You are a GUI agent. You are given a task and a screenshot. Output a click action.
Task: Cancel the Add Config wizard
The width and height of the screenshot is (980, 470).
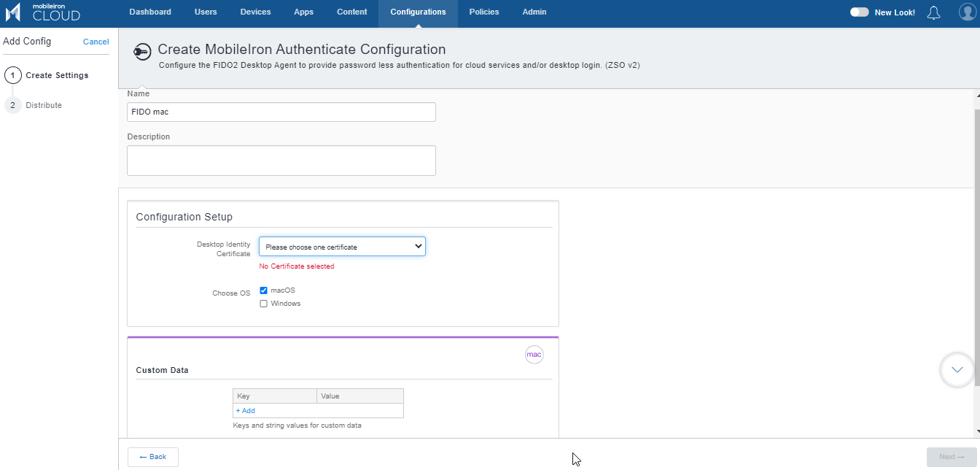[96, 42]
